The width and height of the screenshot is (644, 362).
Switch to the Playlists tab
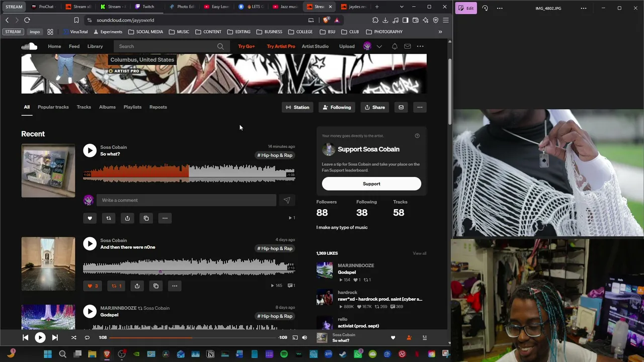(132, 107)
